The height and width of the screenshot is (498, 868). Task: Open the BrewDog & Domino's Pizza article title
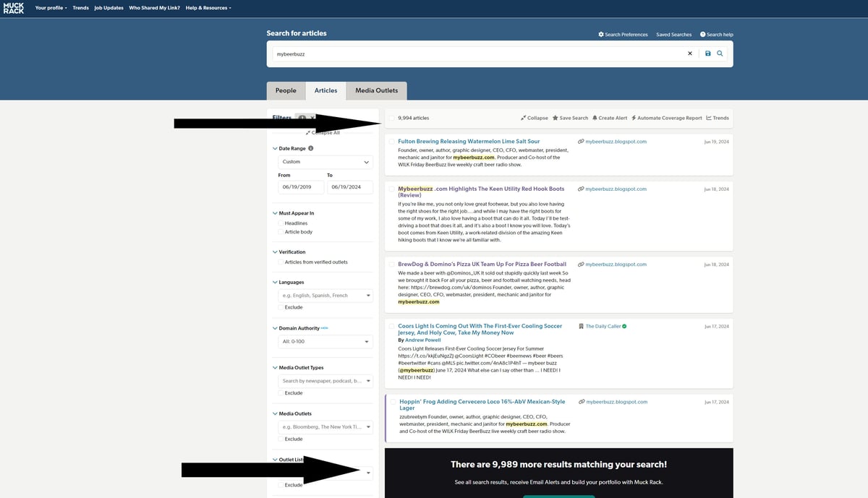coord(482,265)
